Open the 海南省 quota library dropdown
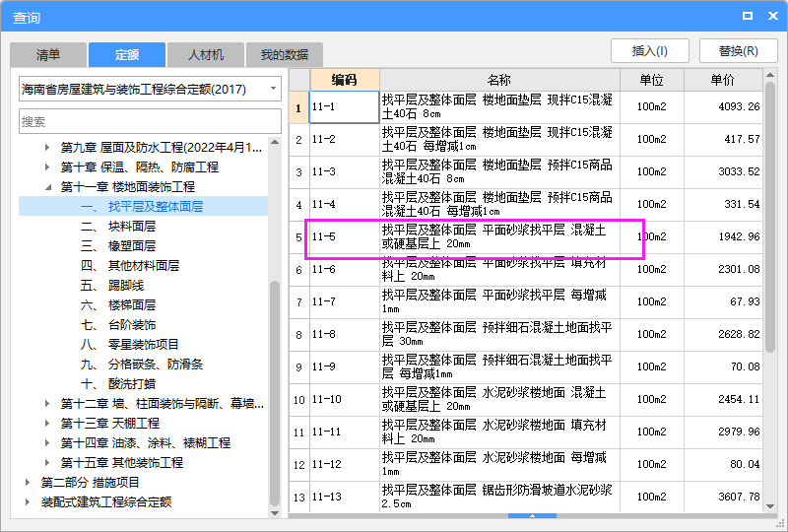This screenshot has height=532, width=788. coord(150,89)
